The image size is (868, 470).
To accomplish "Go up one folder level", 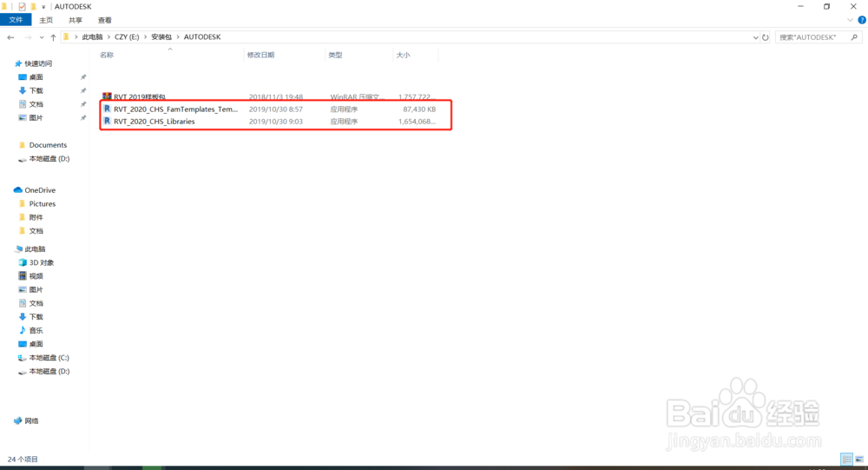I will pyautogui.click(x=53, y=37).
